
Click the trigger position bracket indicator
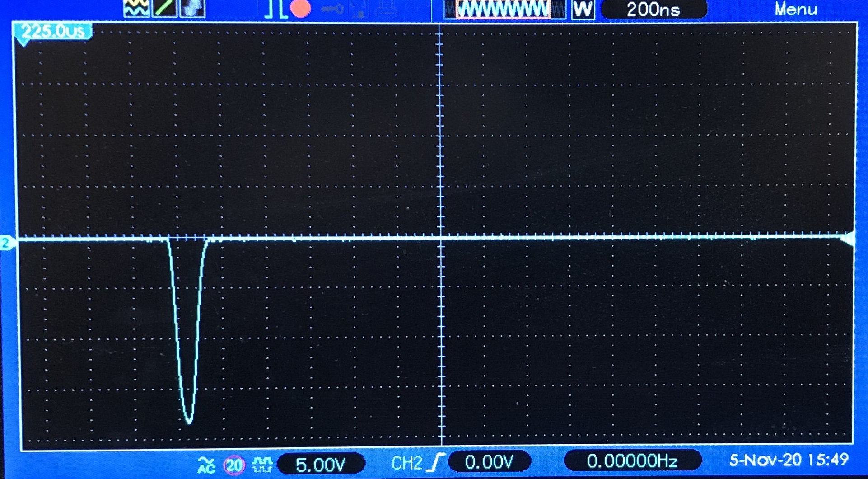[x=275, y=9]
